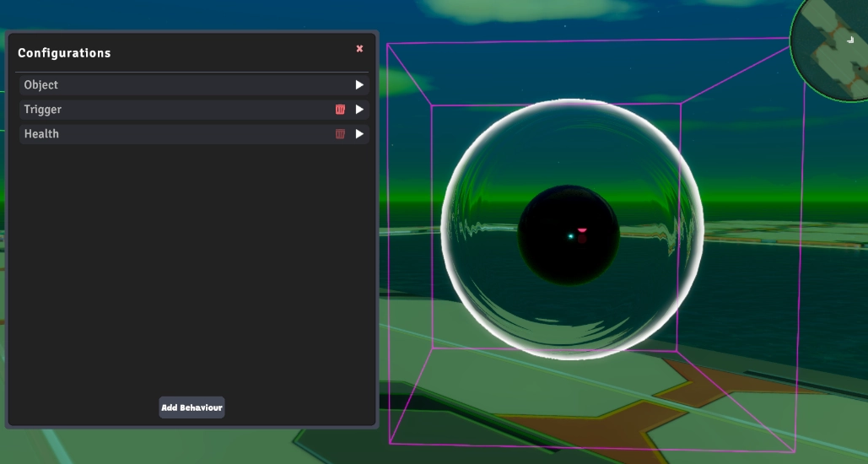Screen dimensions: 868x464
Task: Open the circular minimap
Action: click(x=832, y=52)
